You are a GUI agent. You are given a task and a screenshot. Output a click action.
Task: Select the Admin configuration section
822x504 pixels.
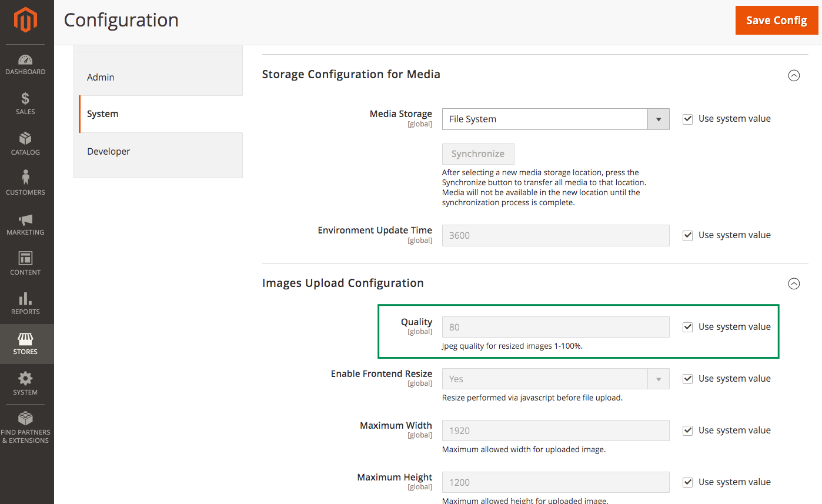tap(101, 77)
